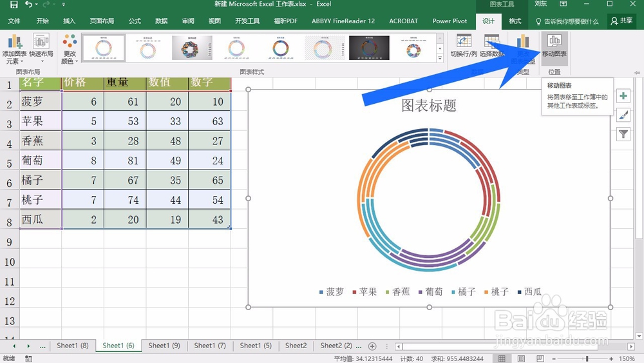The height and width of the screenshot is (363, 644).
Task: Open the ACROBAT ribbon tab
Action: 403,21
